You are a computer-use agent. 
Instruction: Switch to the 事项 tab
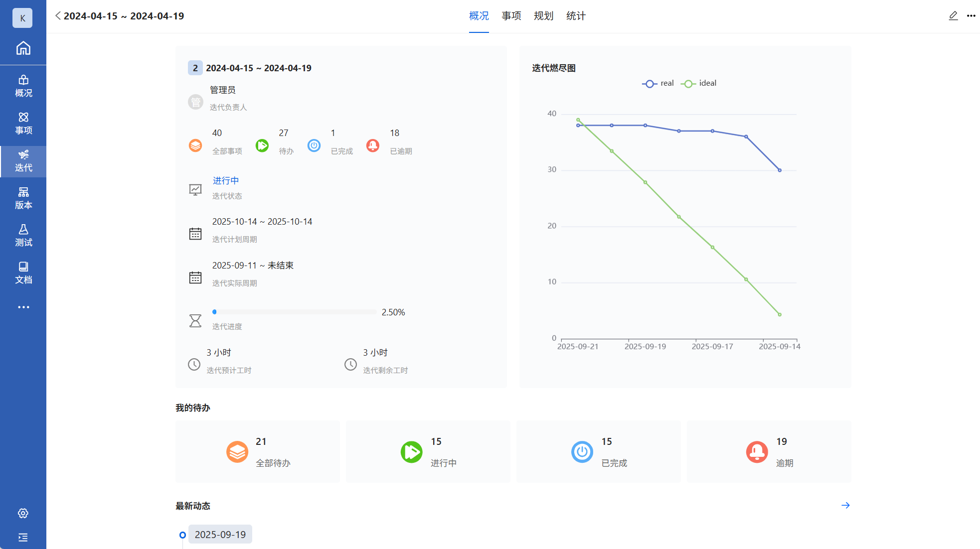pos(511,16)
